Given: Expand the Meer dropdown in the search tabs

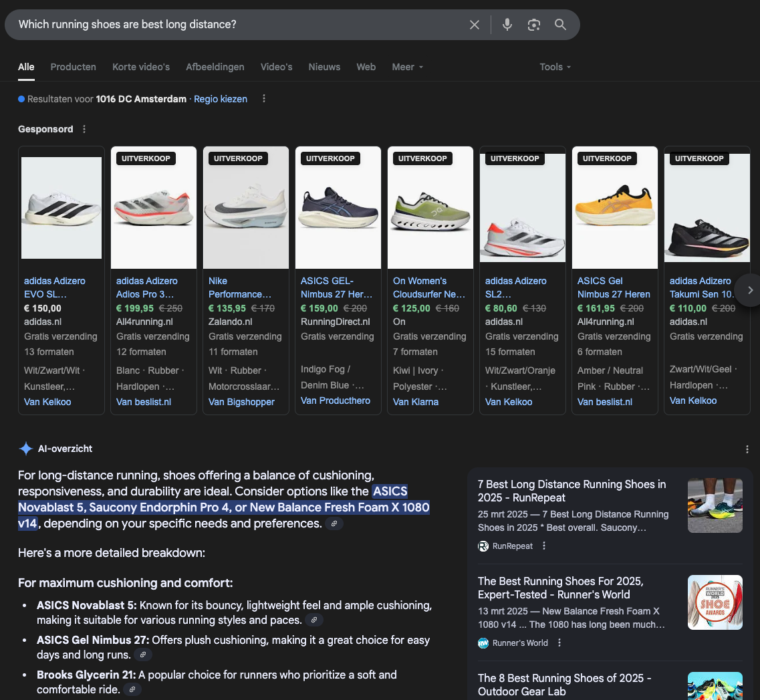Looking at the screenshot, I should click(408, 67).
